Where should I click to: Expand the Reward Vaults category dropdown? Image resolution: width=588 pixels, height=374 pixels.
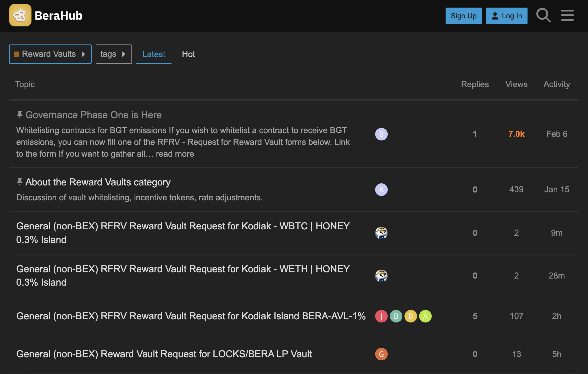coord(50,54)
